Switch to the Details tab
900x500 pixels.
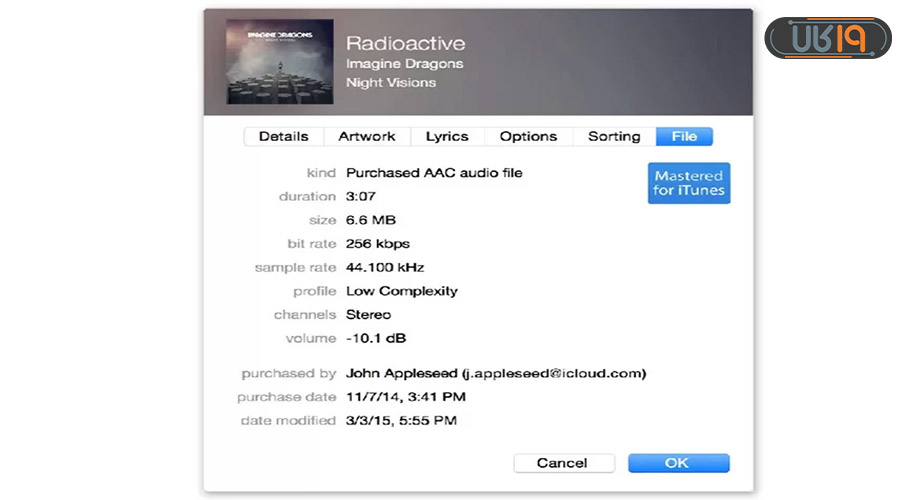coord(283,136)
